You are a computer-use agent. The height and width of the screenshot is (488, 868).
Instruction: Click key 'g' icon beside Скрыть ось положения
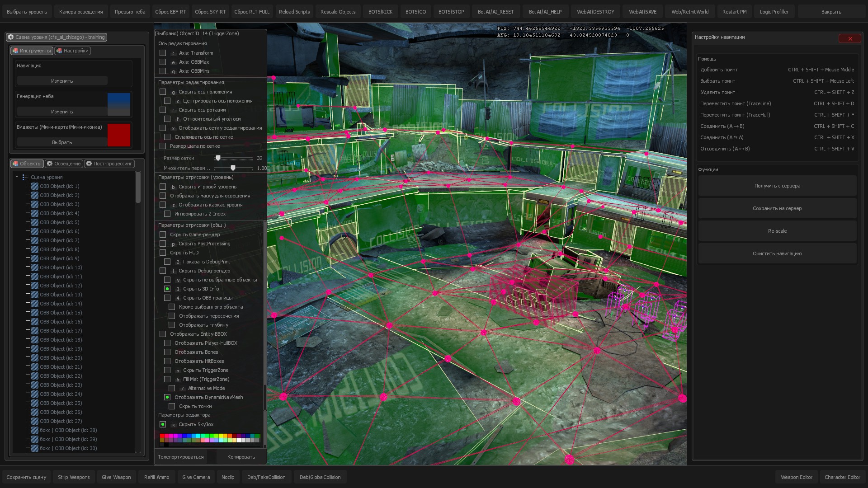click(173, 92)
